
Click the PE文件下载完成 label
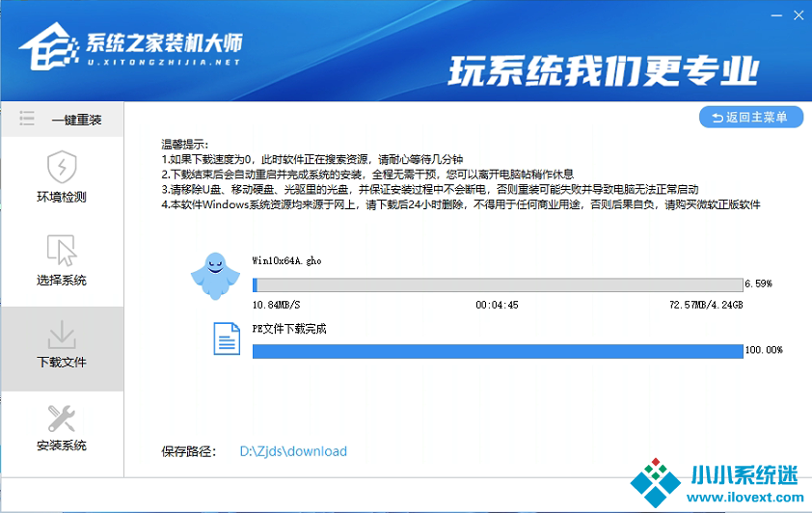point(289,329)
